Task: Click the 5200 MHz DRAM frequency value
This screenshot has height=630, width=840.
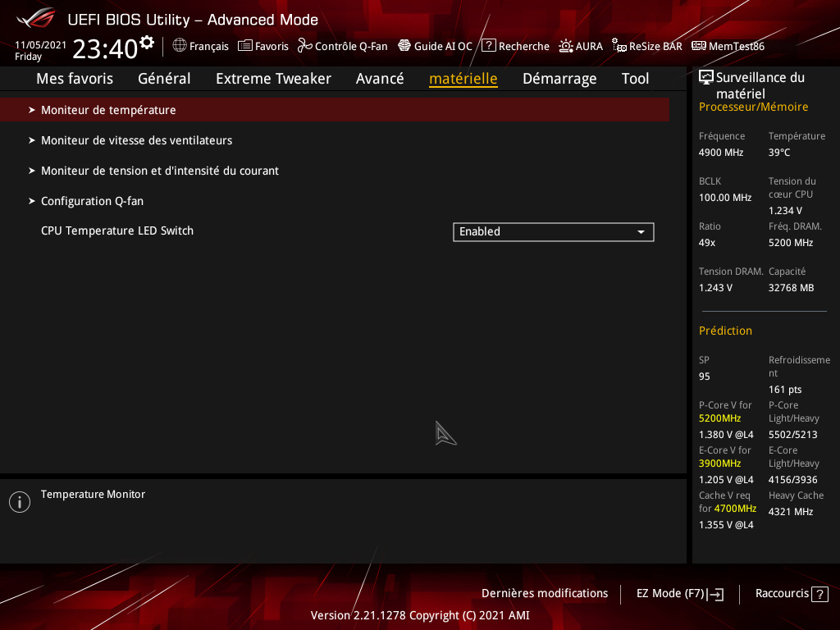Action: point(791,243)
